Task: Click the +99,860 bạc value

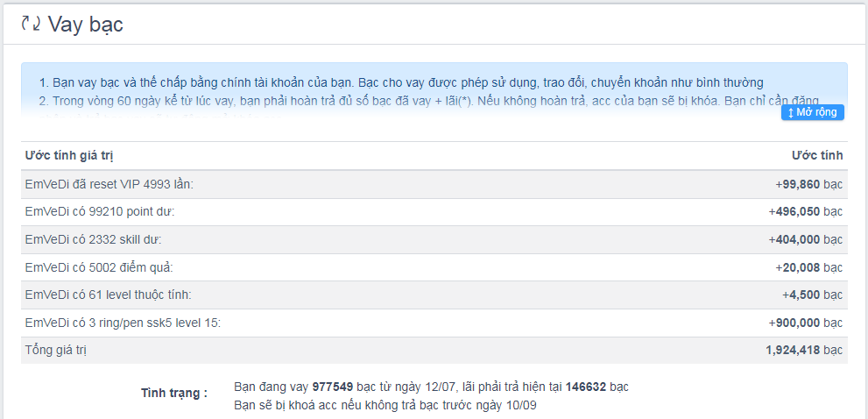Action: click(x=808, y=184)
